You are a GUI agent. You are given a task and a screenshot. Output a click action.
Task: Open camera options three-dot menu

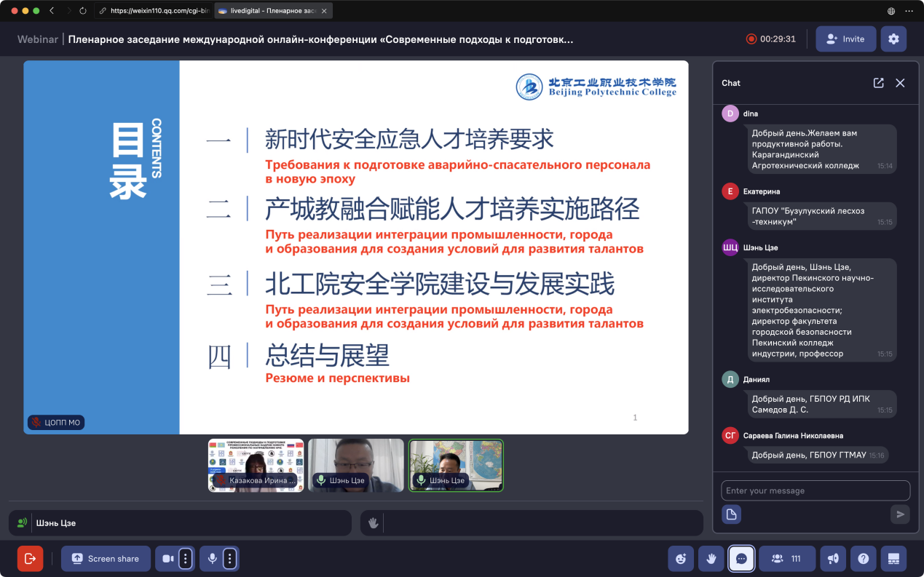186,559
